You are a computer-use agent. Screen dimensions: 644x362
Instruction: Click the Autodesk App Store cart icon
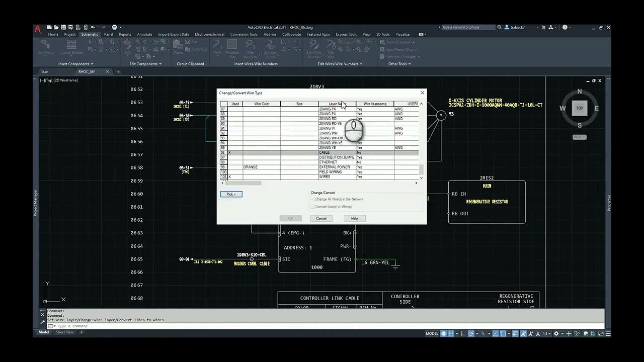543,27
